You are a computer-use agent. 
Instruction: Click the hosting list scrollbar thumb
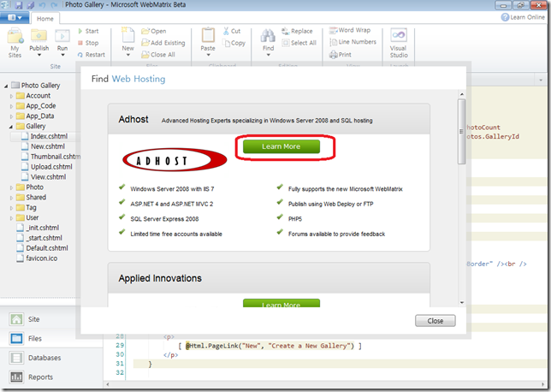pos(462,131)
